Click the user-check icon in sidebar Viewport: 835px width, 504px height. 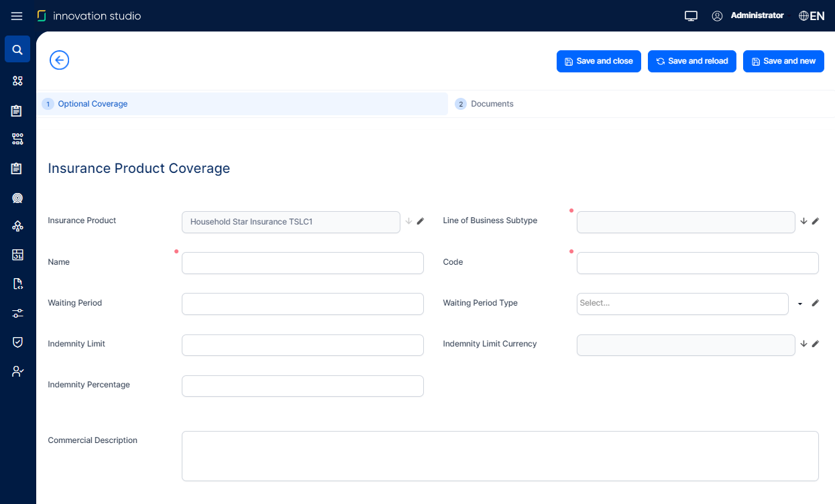17,371
